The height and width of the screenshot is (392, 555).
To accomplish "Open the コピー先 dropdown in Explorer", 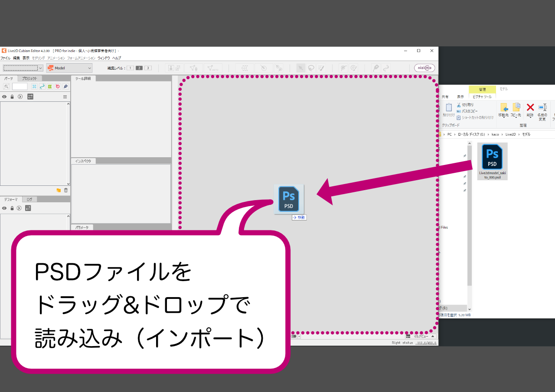I will [516, 110].
